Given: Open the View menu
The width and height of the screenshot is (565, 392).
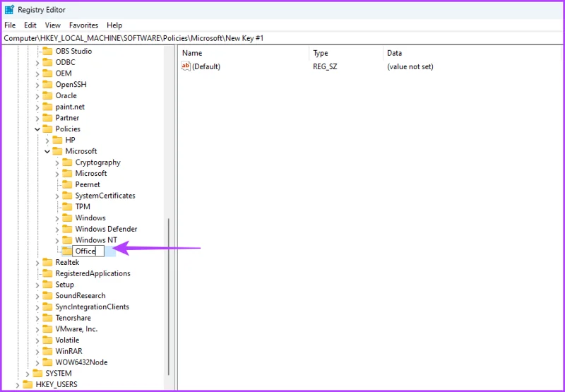Looking at the screenshot, I should click(52, 25).
